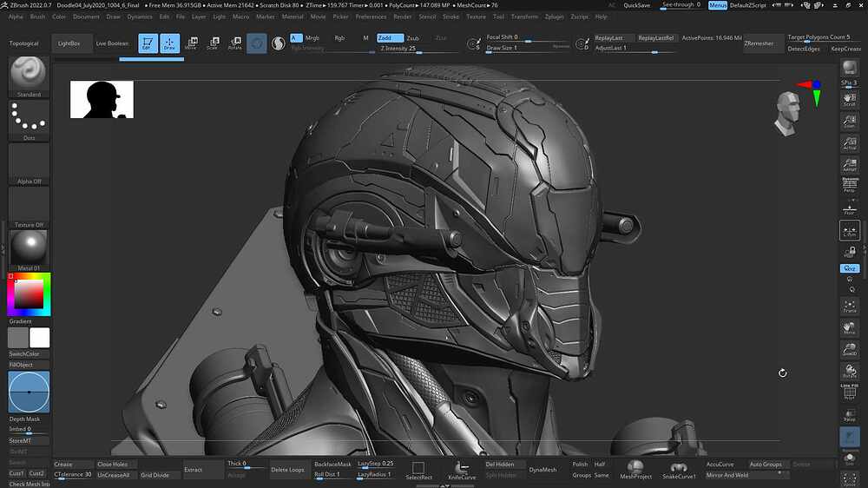Switch to the Rotate transform mode
The width and height of the screenshot is (868, 488).
pyautogui.click(x=234, y=43)
